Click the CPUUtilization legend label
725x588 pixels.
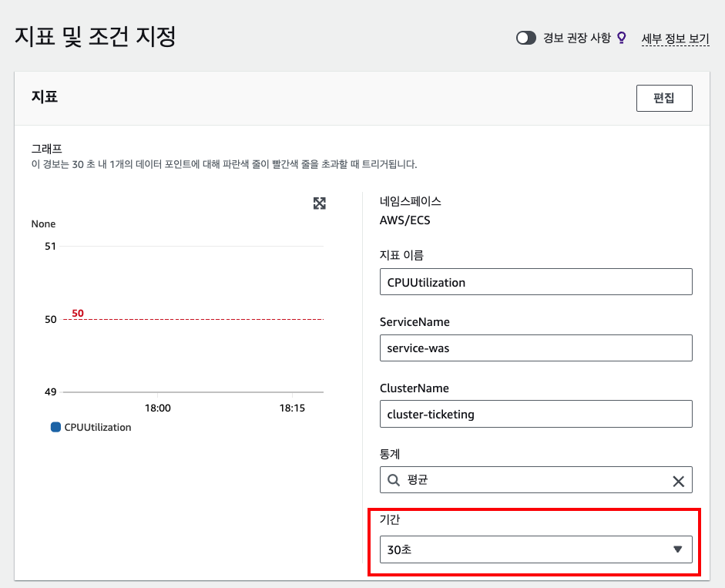98,428
